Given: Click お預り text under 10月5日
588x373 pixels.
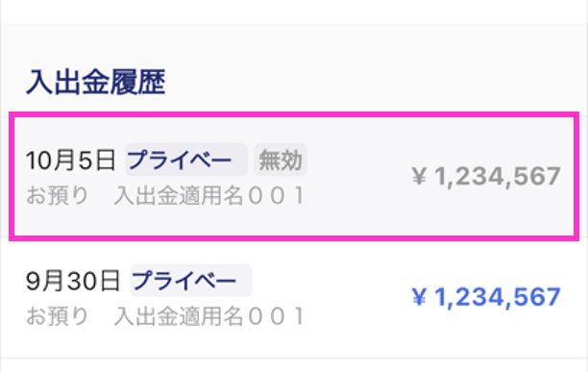Looking at the screenshot, I should (57, 195).
